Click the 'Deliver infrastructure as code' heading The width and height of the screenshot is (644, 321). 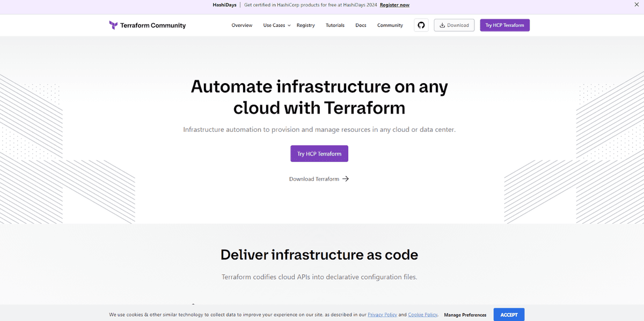point(319,255)
